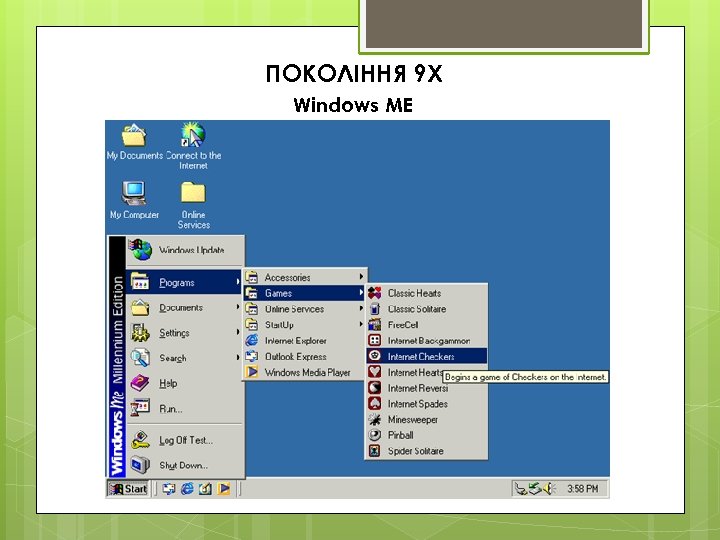Click the FreeCell game icon

(375, 324)
